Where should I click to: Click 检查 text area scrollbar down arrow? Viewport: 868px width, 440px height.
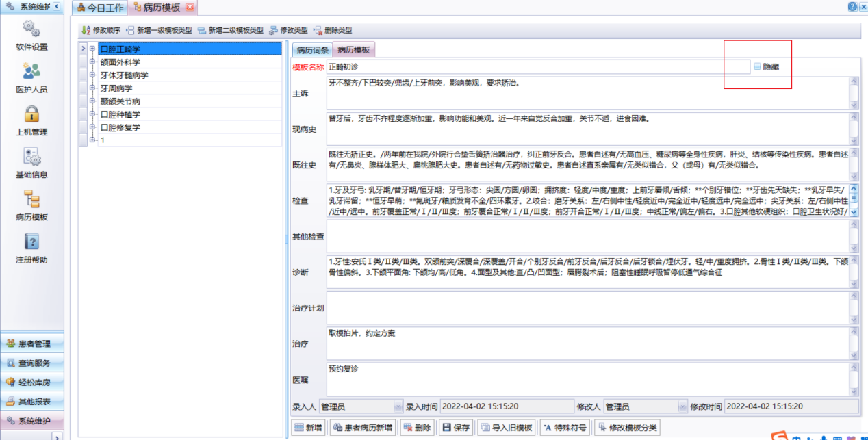854,213
